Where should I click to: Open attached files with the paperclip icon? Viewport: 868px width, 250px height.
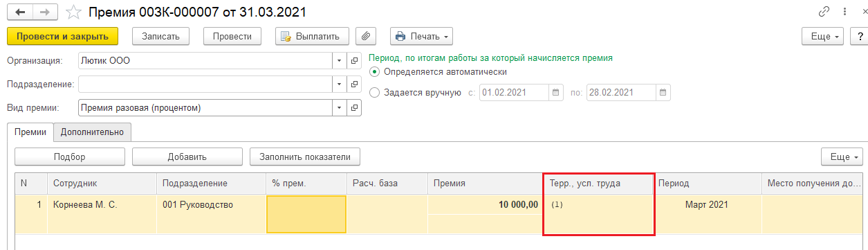pyautogui.click(x=366, y=36)
